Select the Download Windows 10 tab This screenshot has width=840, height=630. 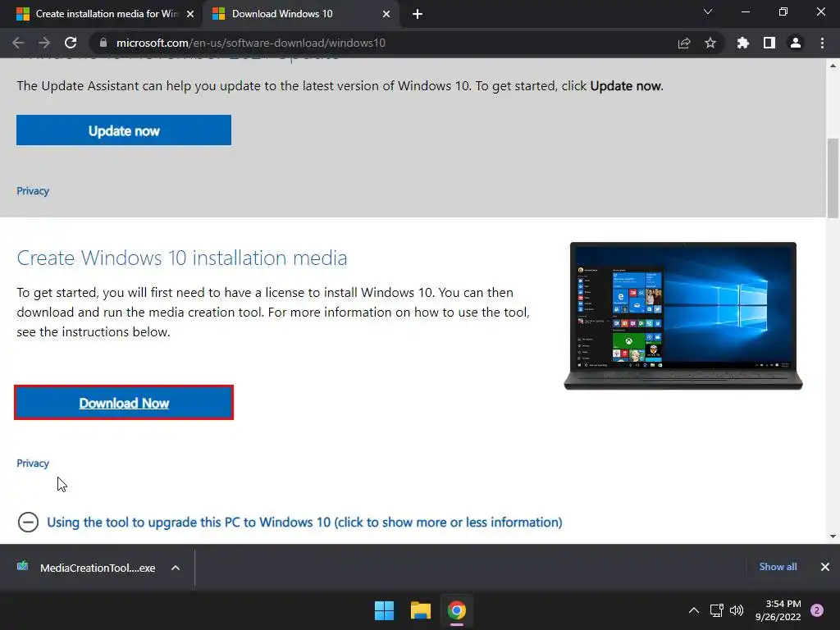click(300, 14)
